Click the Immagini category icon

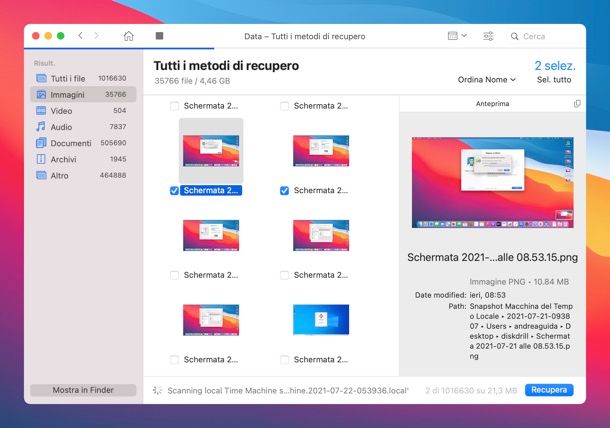pyautogui.click(x=41, y=95)
